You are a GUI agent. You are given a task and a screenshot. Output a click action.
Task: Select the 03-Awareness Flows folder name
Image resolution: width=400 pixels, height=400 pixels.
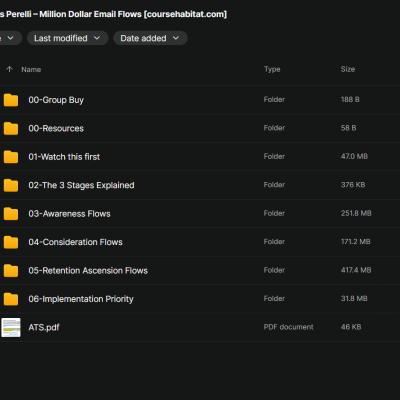point(69,214)
